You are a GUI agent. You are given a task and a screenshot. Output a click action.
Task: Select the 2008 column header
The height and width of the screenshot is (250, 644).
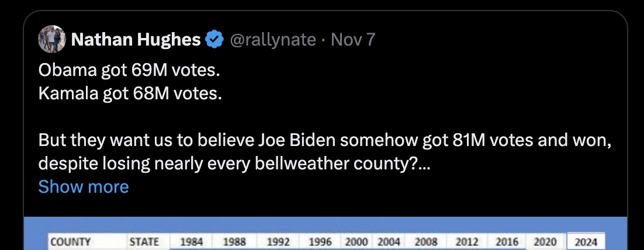[x=424, y=242]
